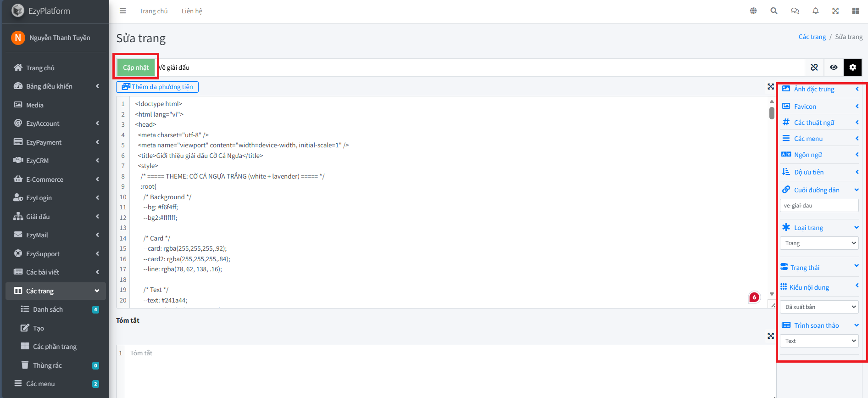
Task: Toggle the unlink icon beside title
Action: pos(814,67)
